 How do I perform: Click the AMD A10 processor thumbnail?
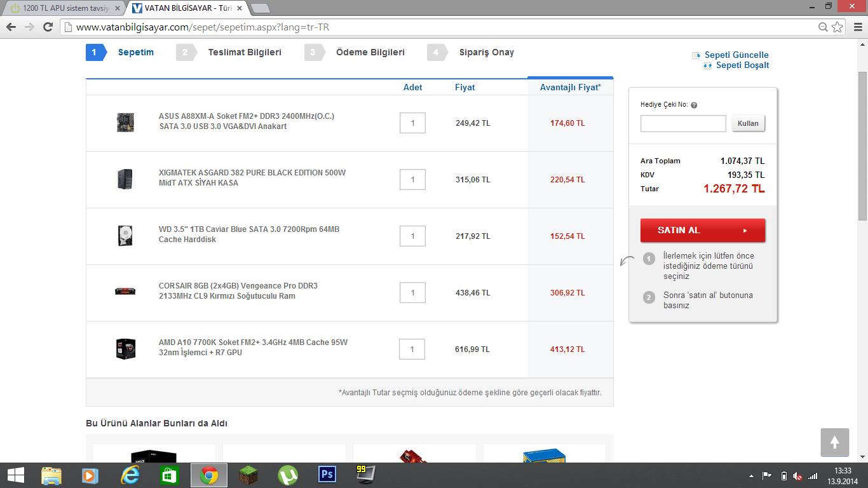click(125, 349)
